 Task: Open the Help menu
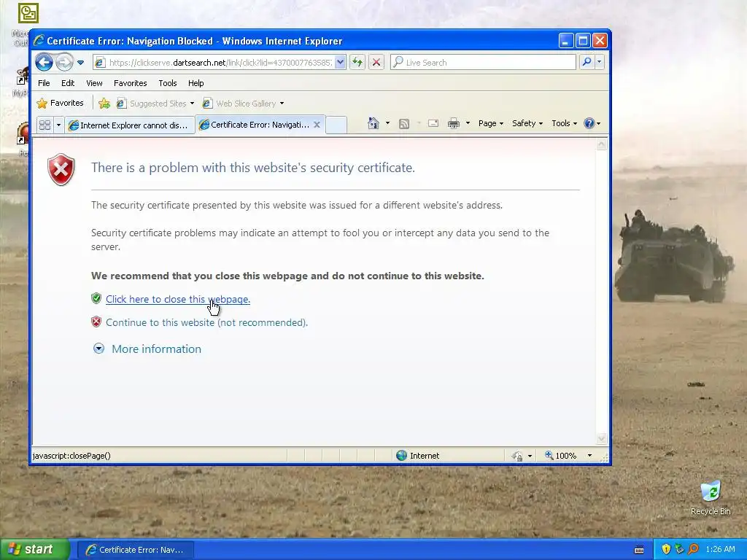click(196, 83)
